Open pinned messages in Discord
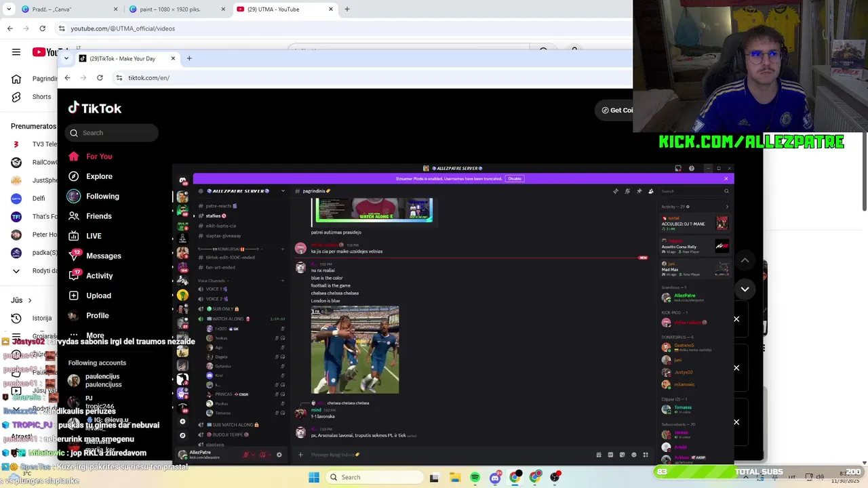 tap(639, 191)
